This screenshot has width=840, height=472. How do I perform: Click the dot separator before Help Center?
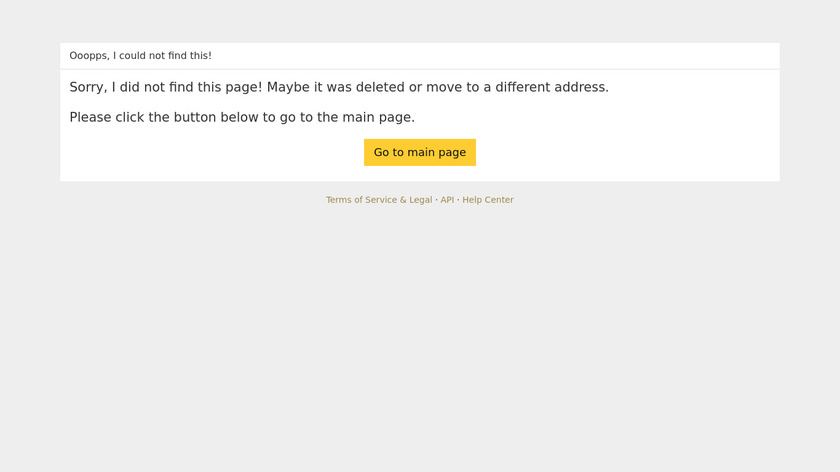(x=458, y=200)
